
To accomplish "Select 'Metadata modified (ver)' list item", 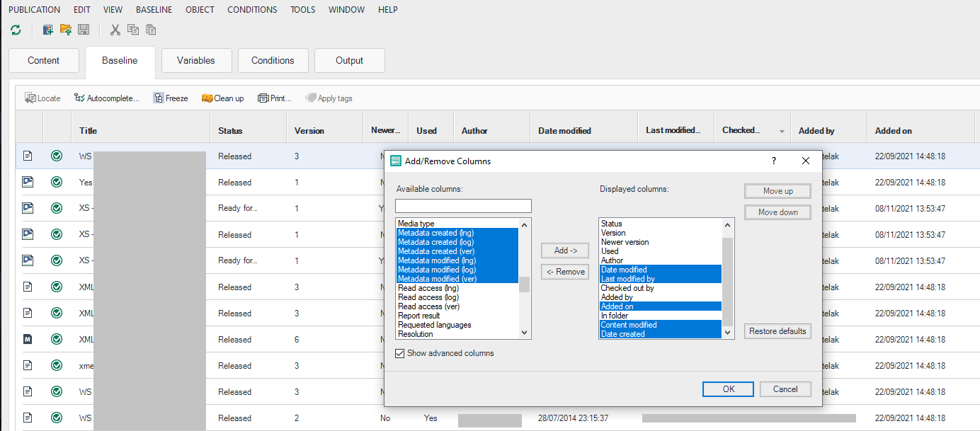I will coord(457,279).
